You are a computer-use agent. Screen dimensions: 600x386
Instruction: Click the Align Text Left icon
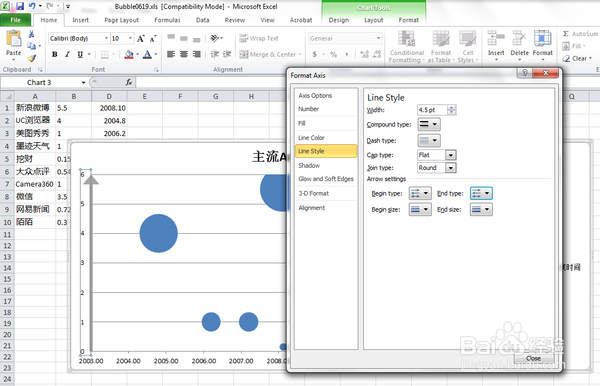[171, 54]
